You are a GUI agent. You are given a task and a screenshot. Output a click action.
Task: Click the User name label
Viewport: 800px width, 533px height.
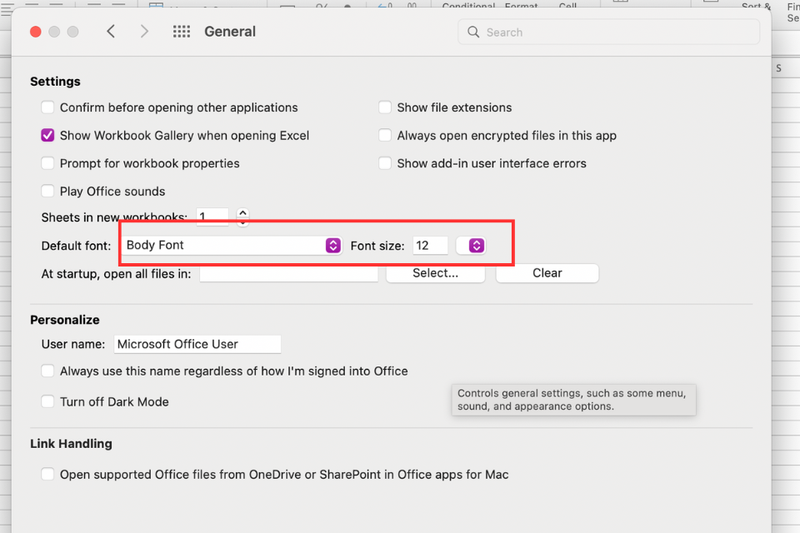coord(73,344)
